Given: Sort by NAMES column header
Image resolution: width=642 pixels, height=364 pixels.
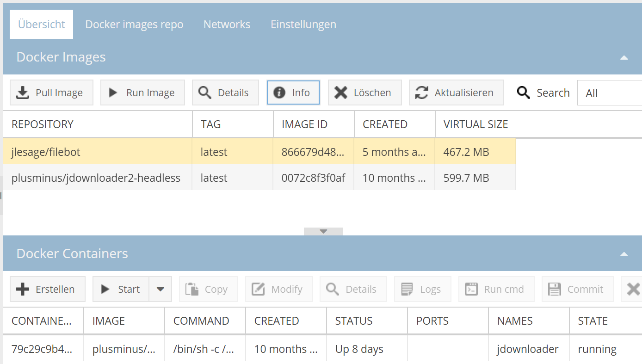Looking at the screenshot, I should pos(529,321).
